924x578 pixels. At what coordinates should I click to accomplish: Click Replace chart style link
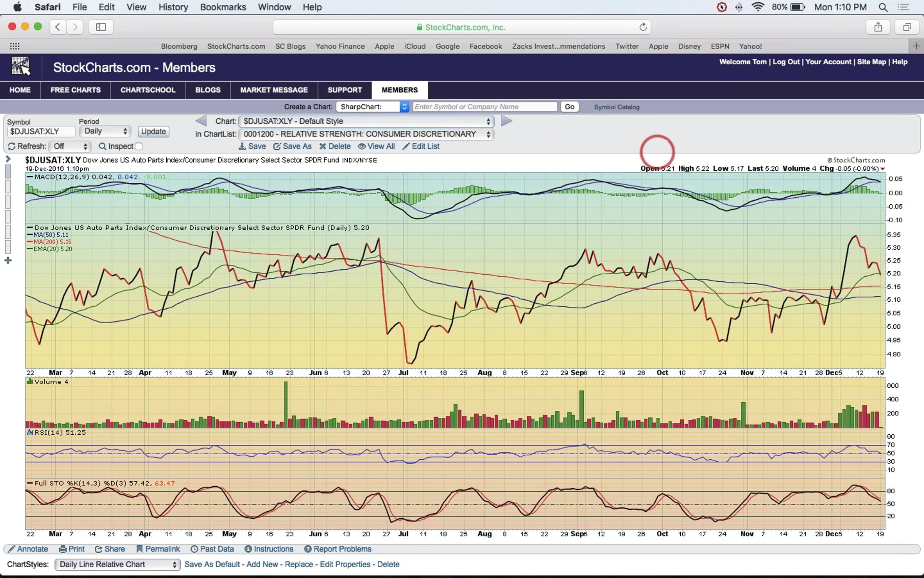click(x=299, y=565)
